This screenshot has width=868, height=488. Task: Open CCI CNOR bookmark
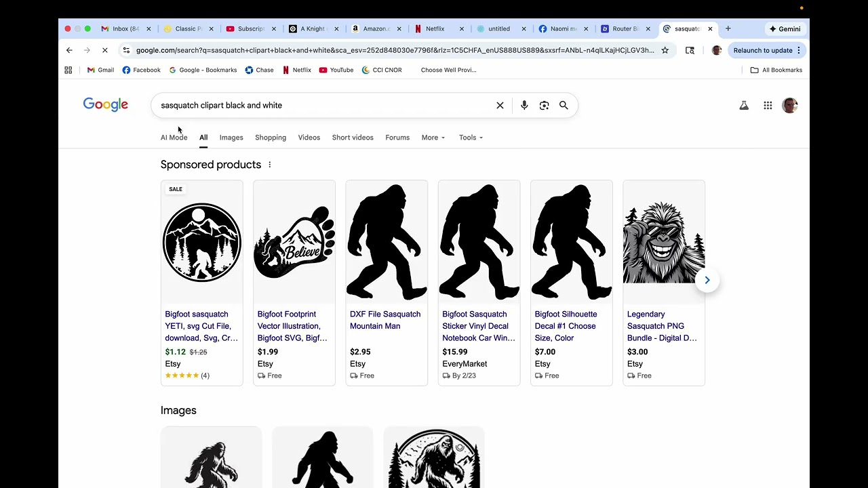382,70
